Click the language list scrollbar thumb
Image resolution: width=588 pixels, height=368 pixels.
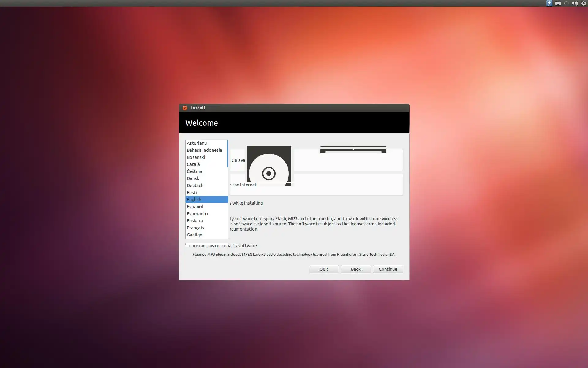click(x=228, y=153)
